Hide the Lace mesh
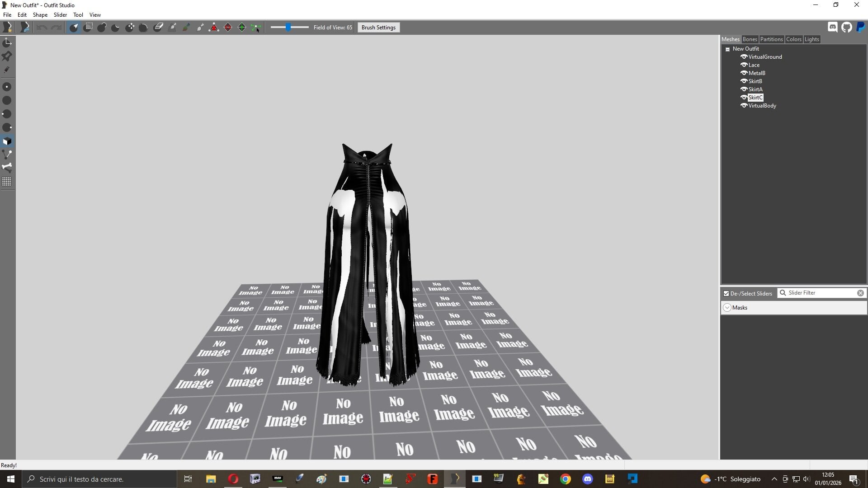 tap(744, 65)
